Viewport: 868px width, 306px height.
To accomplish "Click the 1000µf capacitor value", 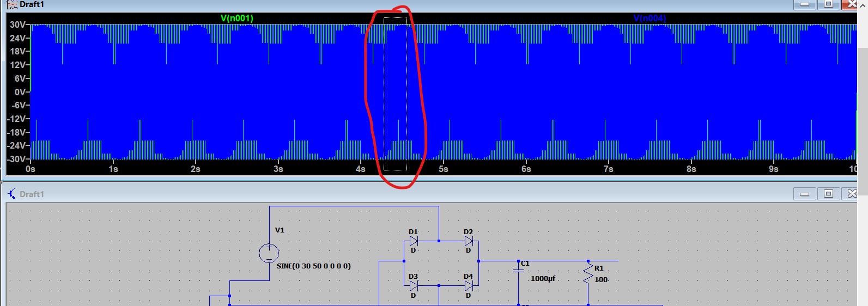I will 543,278.
